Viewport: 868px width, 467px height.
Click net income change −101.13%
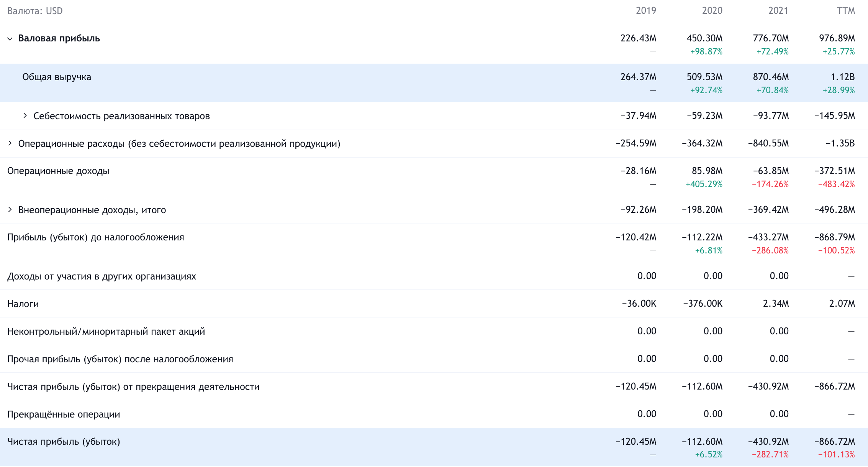pos(837,454)
